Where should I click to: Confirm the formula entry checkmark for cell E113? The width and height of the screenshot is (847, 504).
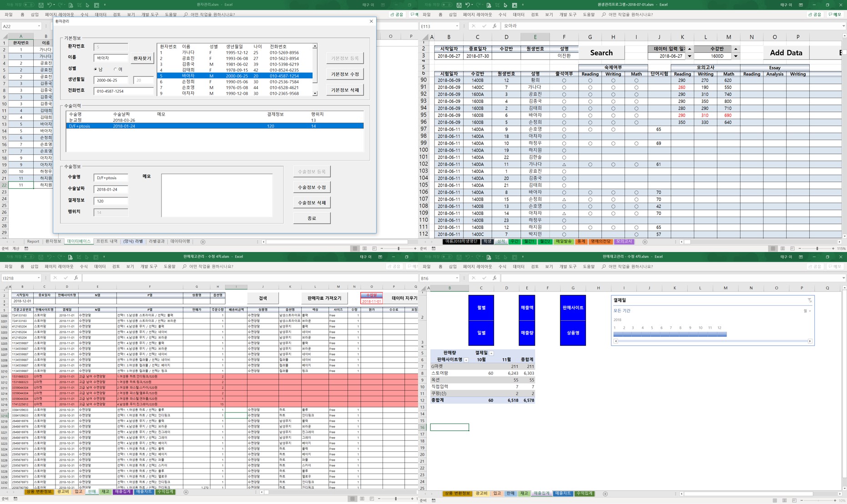[484, 26]
